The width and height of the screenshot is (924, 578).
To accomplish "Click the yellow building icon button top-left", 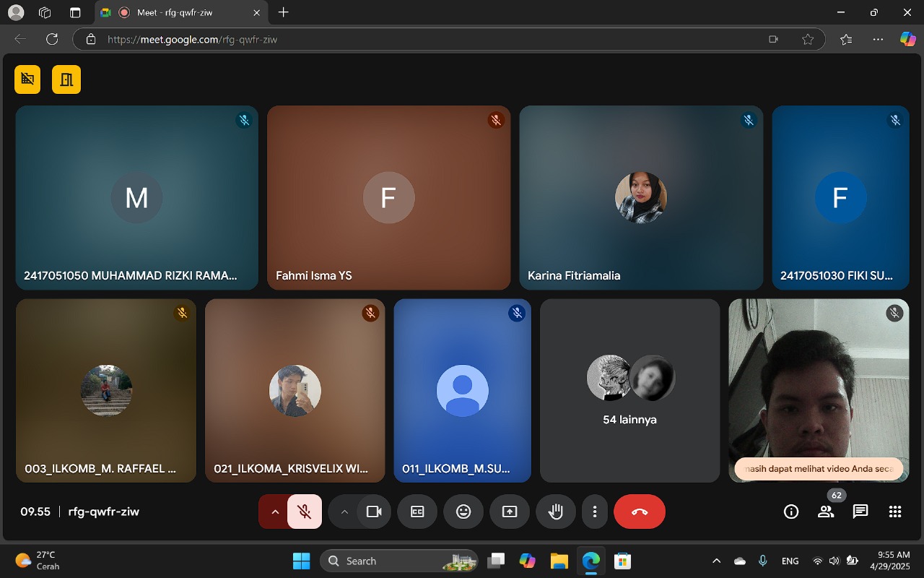I will pyautogui.click(x=66, y=79).
